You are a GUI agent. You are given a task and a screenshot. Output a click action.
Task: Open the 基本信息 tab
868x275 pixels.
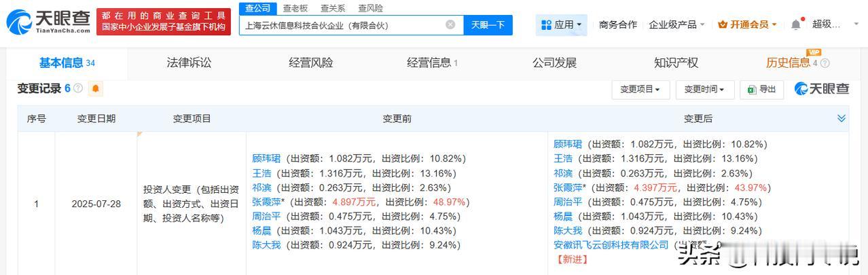click(67, 63)
